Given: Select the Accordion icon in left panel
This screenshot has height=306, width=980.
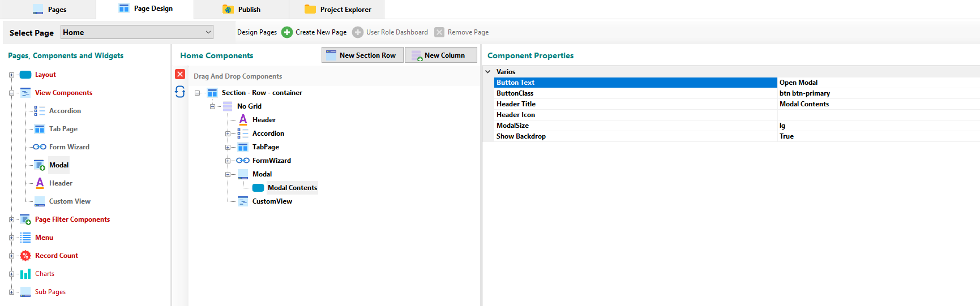Looking at the screenshot, I should click(40, 111).
